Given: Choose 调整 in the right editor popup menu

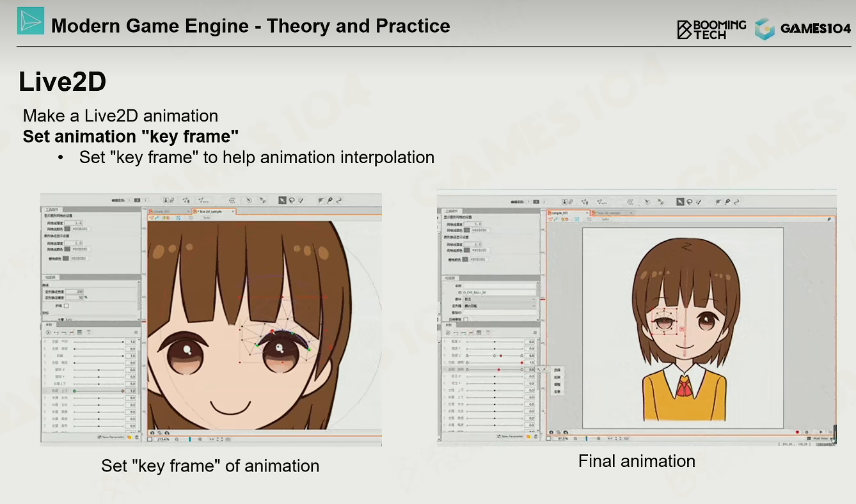Looking at the screenshot, I should tap(557, 384).
